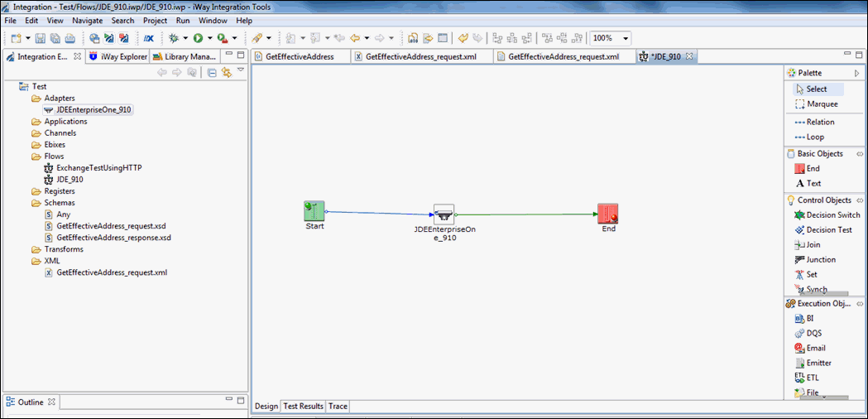Image resolution: width=868 pixels, height=419 pixels.
Task: Pick the DQS object in Palette
Action: (x=808, y=334)
